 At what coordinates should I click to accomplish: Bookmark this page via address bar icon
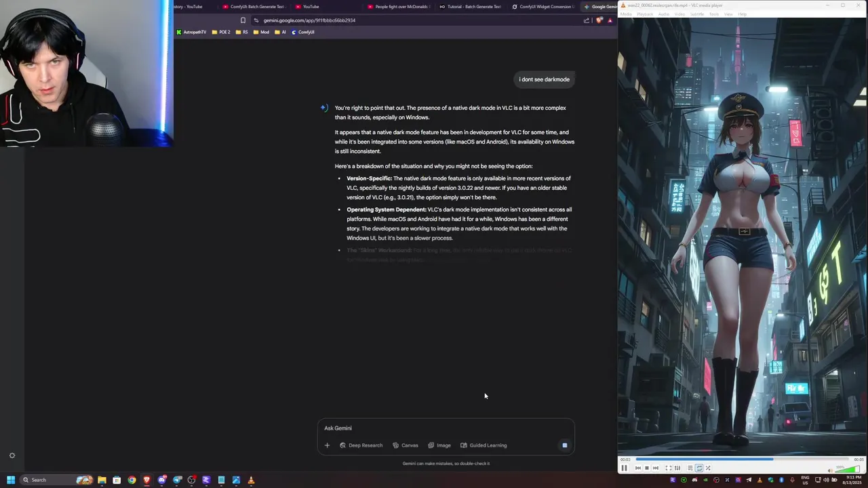(x=243, y=20)
